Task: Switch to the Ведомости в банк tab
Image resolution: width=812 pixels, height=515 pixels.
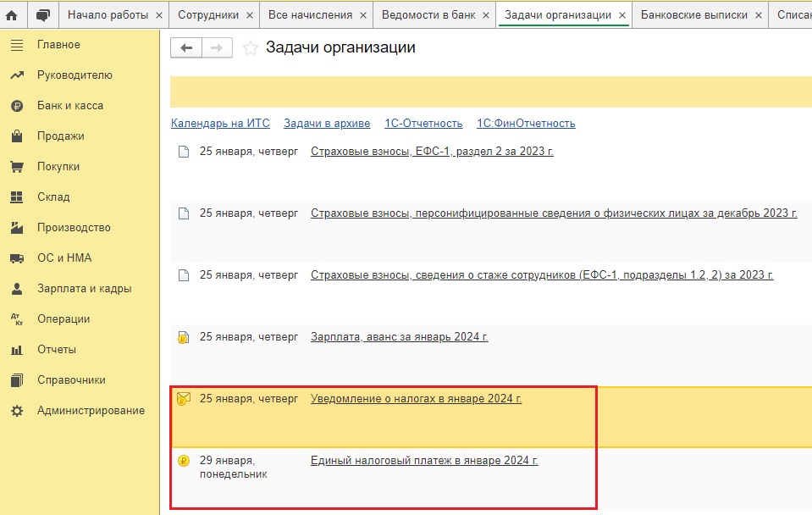Action: (428, 15)
